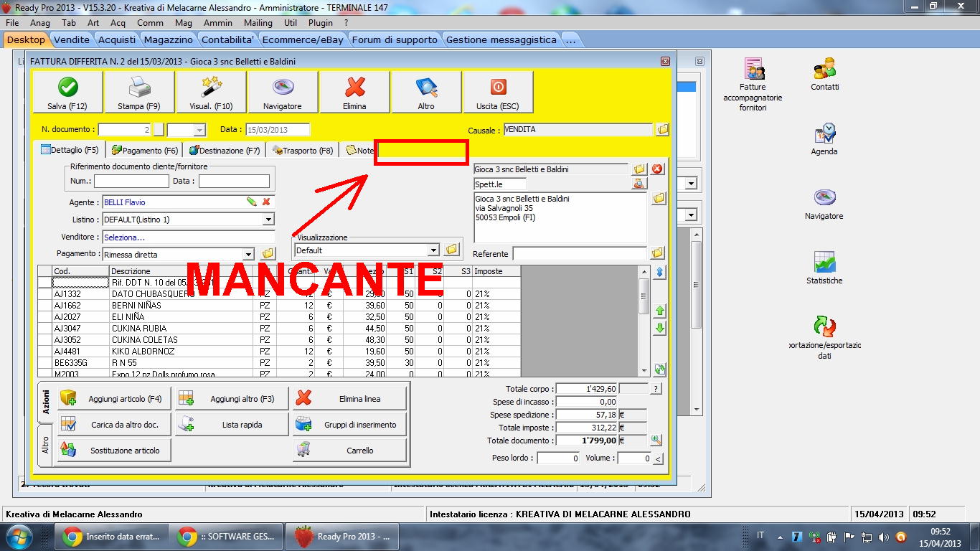Open folder icon beside the address box
The height and width of the screenshot is (551, 980).
coord(659,199)
